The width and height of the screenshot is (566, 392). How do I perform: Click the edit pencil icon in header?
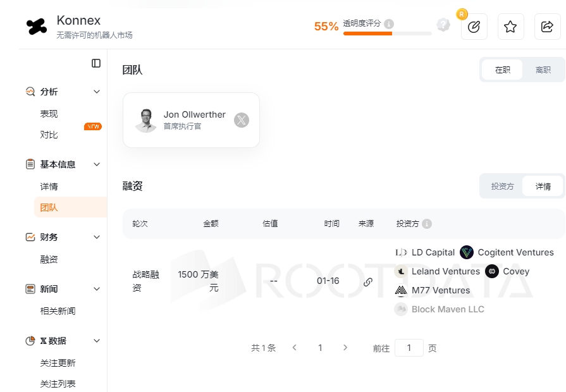(x=474, y=27)
